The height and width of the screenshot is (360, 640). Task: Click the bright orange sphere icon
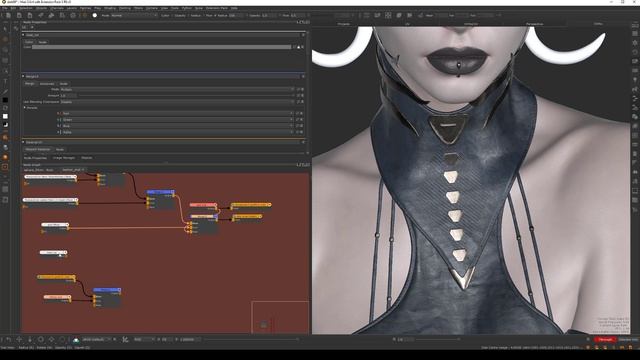pyautogui.click(x=5, y=157)
